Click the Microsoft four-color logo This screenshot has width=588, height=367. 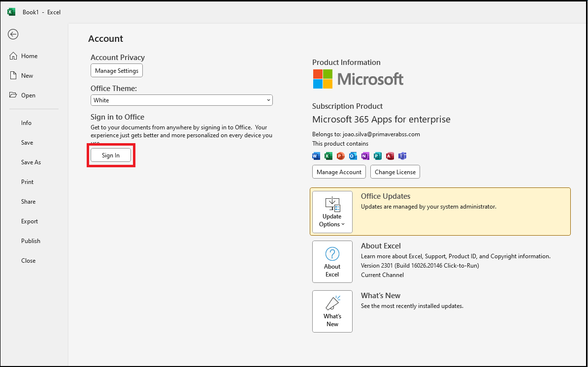tap(323, 79)
